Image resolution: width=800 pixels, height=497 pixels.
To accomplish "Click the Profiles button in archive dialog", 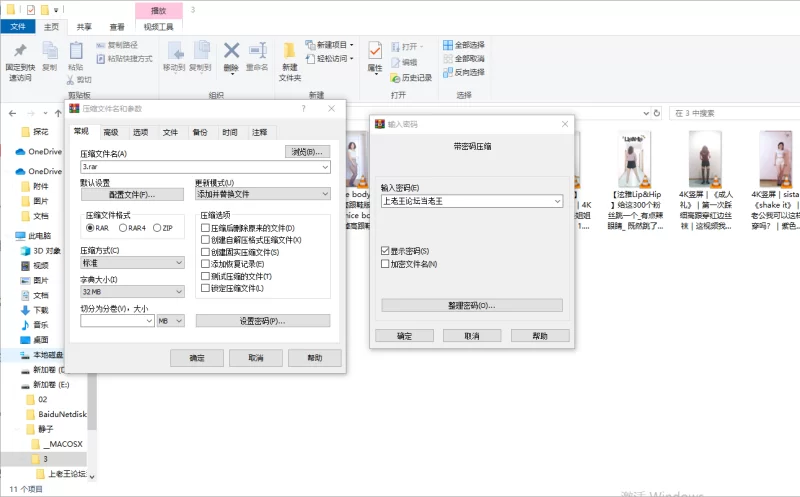I will (132, 194).
